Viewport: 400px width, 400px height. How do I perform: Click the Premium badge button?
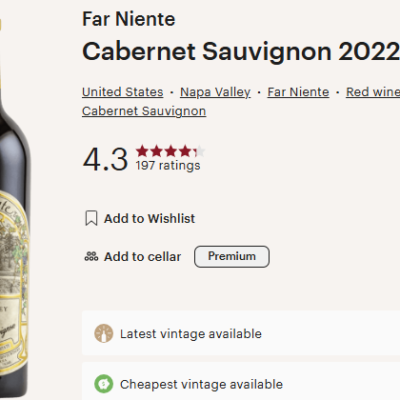tap(232, 256)
